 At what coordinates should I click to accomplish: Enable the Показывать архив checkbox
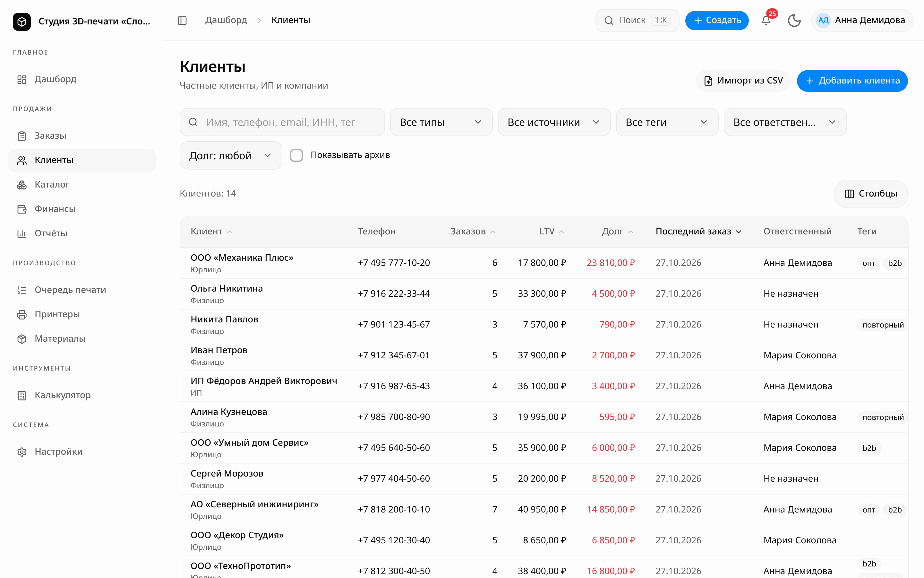(296, 155)
